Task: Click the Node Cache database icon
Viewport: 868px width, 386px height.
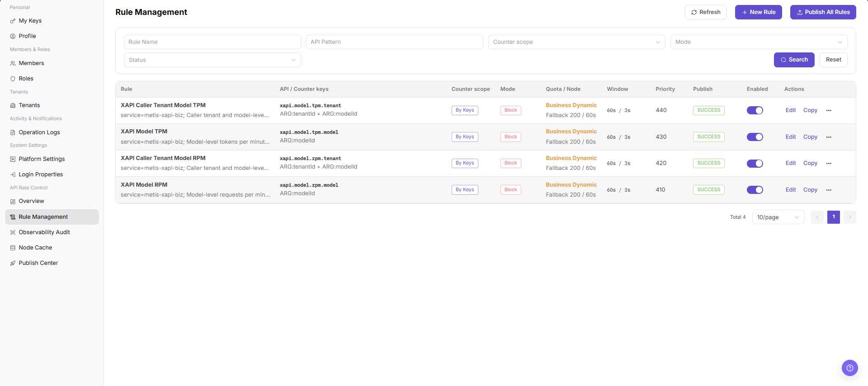Action: point(13,248)
